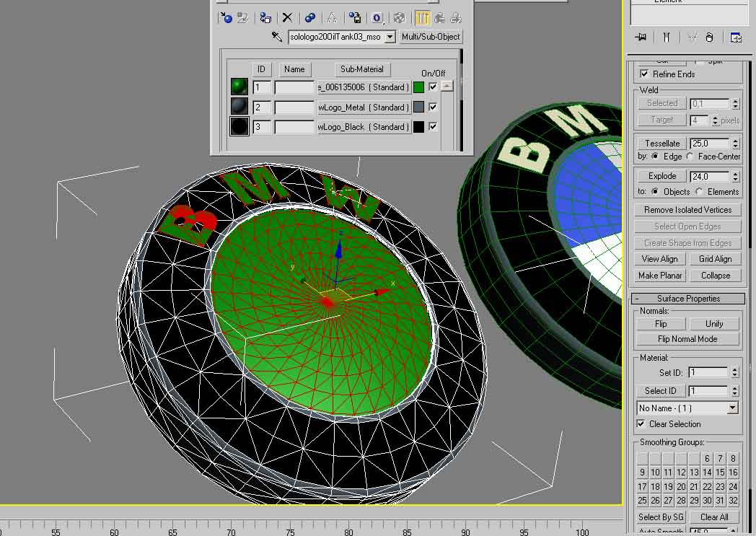The height and width of the screenshot is (536, 756).
Task: Click gray sphere preview for sub-material 2
Action: click(x=239, y=107)
